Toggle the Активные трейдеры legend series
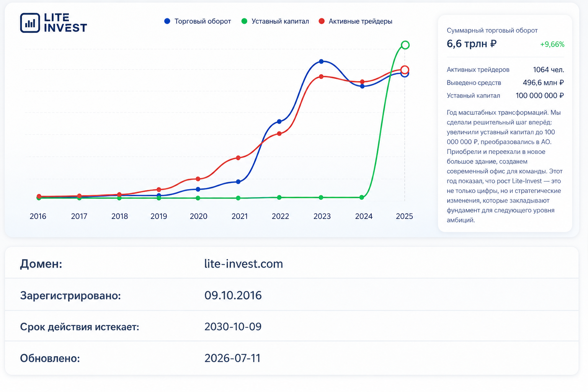 click(356, 21)
